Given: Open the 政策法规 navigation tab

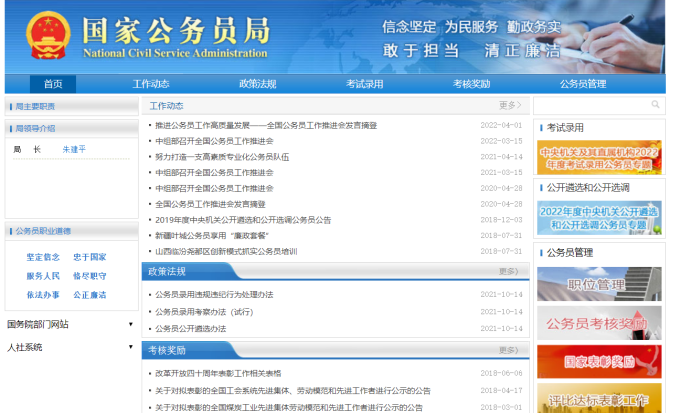Looking at the screenshot, I should (x=258, y=84).
